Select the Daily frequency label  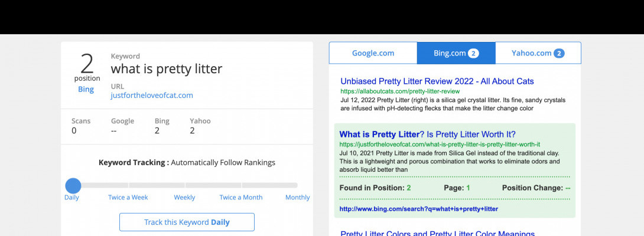71,198
